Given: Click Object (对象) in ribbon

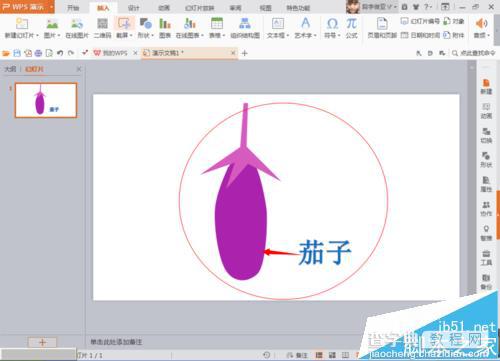Looking at the screenshot, I should (454, 21).
